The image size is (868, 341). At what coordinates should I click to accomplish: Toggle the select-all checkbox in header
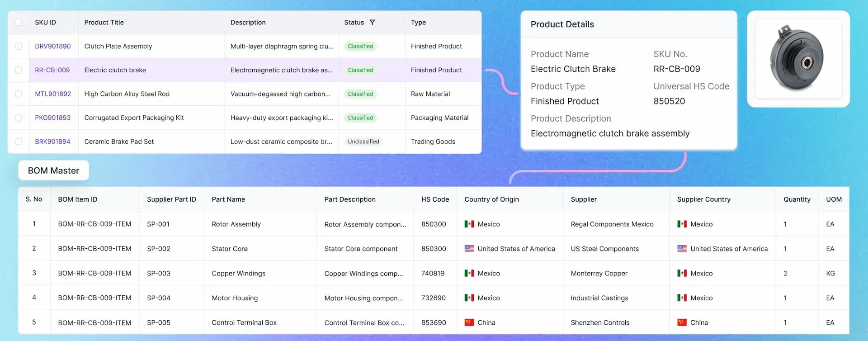coord(19,22)
